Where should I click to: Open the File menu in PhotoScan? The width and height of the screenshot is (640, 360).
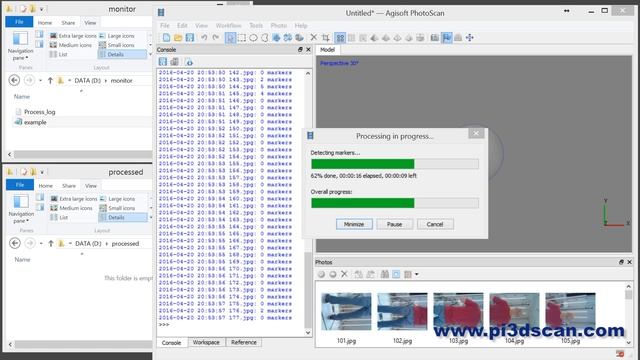(x=164, y=25)
